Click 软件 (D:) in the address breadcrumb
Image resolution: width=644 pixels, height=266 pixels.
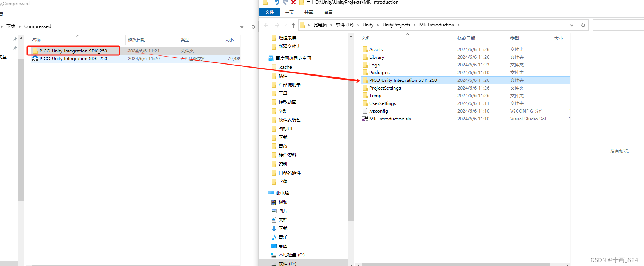[x=345, y=25]
